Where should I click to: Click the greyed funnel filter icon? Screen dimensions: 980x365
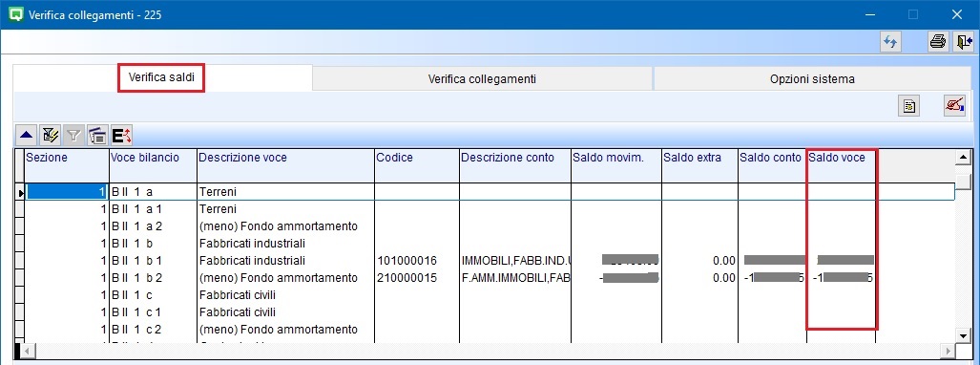[73, 135]
